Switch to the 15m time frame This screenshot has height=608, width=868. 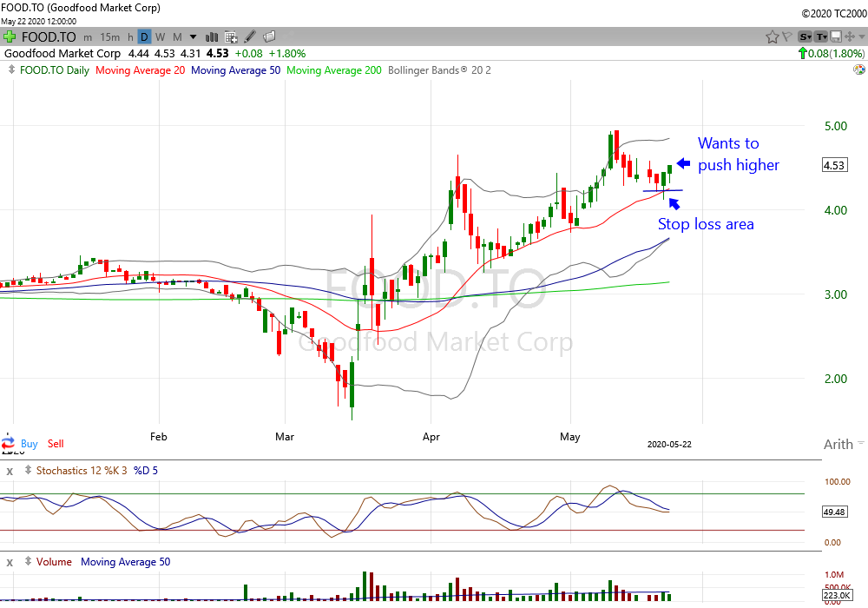click(109, 37)
